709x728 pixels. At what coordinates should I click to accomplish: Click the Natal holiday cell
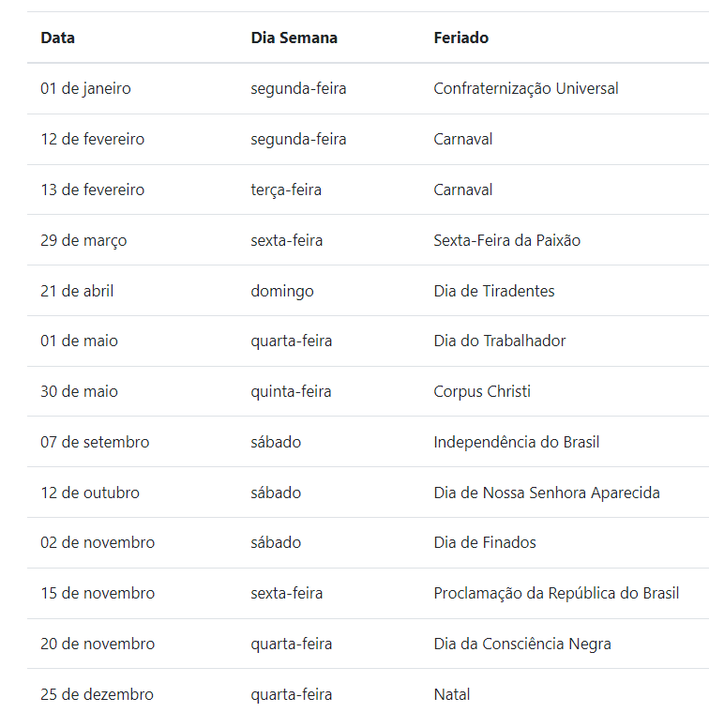click(x=451, y=694)
